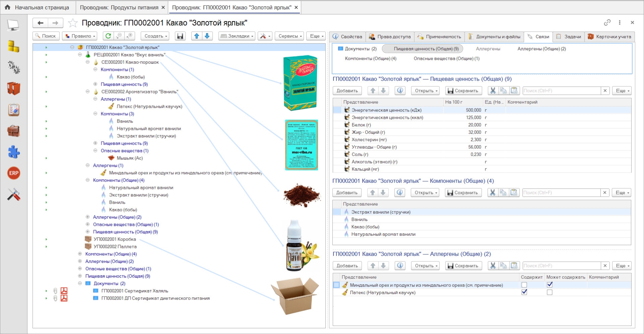Select Компоненты (Общие) (4) link filter
Viewport: 644px width, 334px height.
(x=371, y=58)
